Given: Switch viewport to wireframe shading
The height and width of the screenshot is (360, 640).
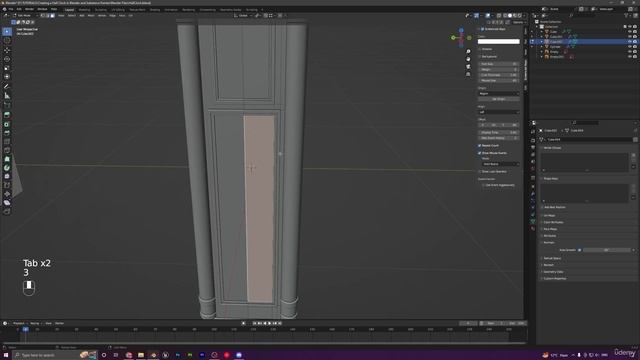Looking at the screenshot, I should (505, 16).
